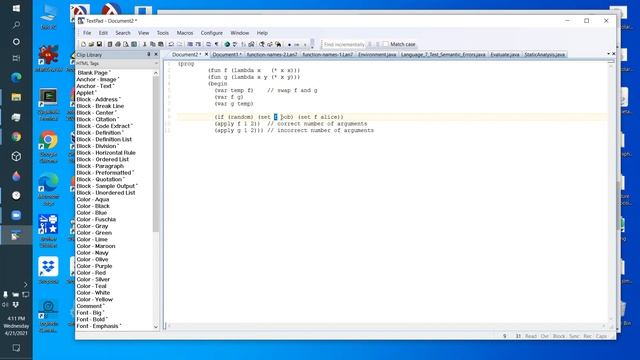This screenshot has width=640, height=360.
Task: Click the Paste toolbar icon
Action: 160,44
